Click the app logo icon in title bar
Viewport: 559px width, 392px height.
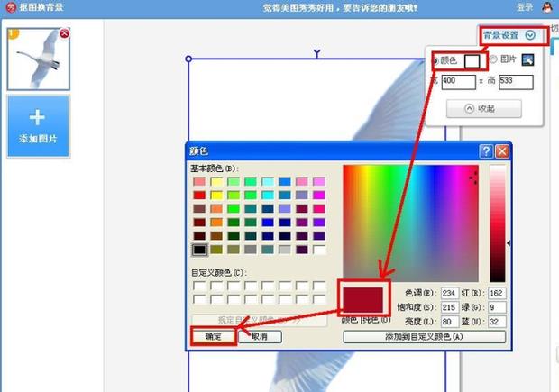point(9,7)
